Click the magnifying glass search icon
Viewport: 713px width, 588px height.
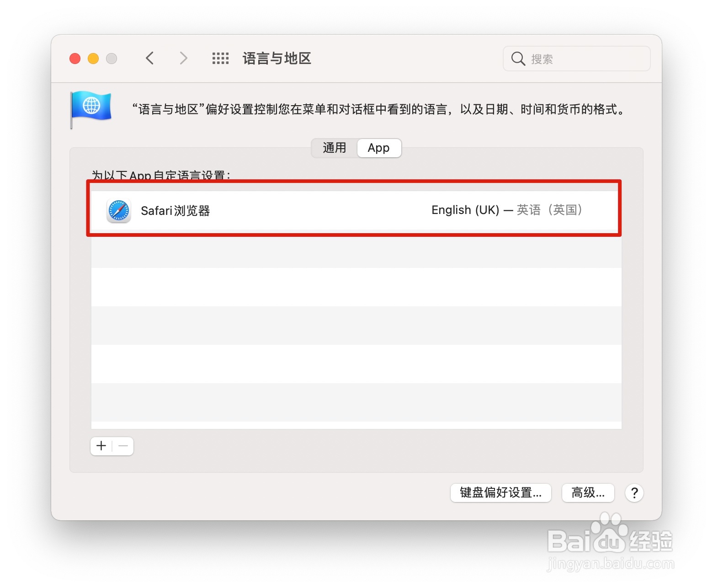click(518, 59)
